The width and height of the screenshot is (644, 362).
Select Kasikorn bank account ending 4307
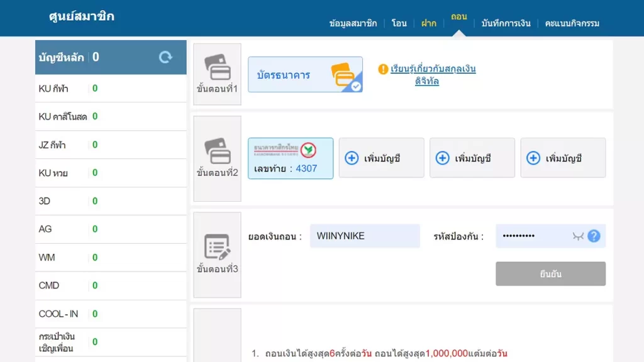tap(291, 158)
